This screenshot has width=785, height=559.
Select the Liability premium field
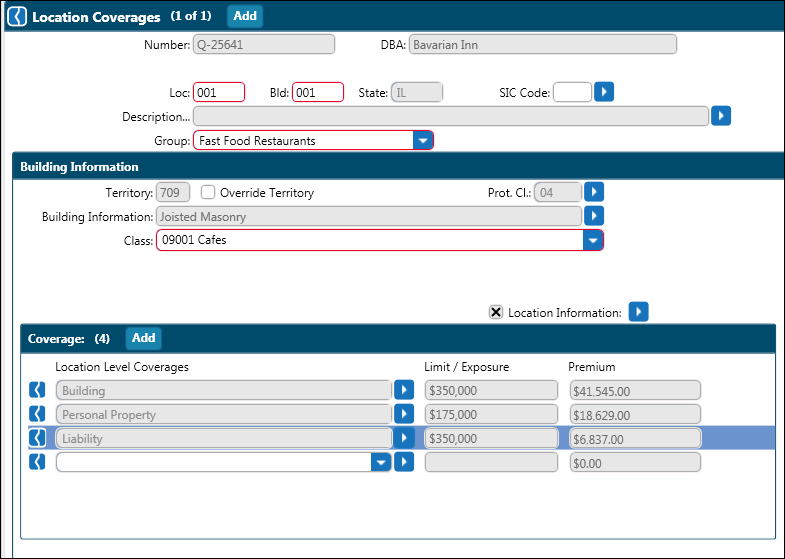tap(634, 438)
